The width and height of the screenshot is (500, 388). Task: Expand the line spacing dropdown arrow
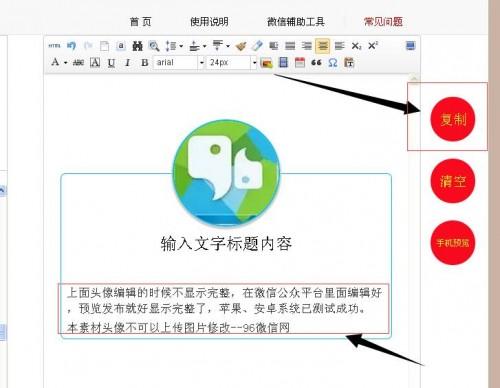[181, 46]
